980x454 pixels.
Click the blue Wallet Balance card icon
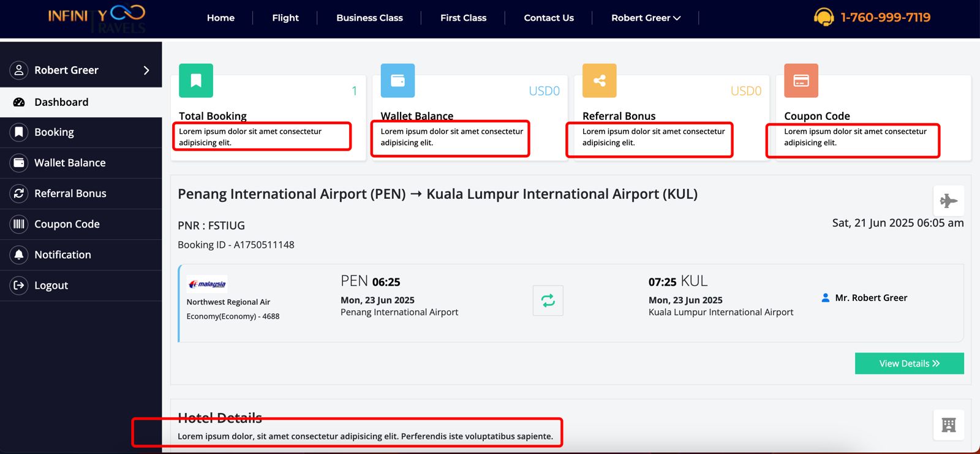point(398,81)
